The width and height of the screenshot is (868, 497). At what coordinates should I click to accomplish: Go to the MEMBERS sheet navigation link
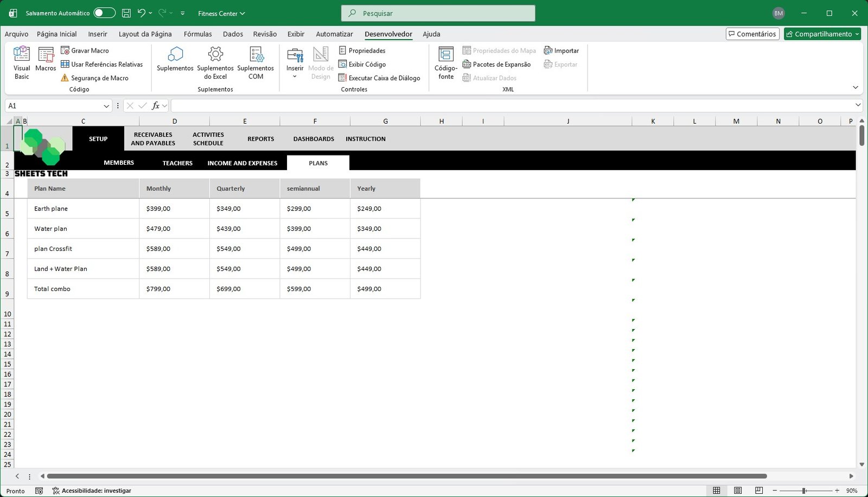click(x=119, y=163)
